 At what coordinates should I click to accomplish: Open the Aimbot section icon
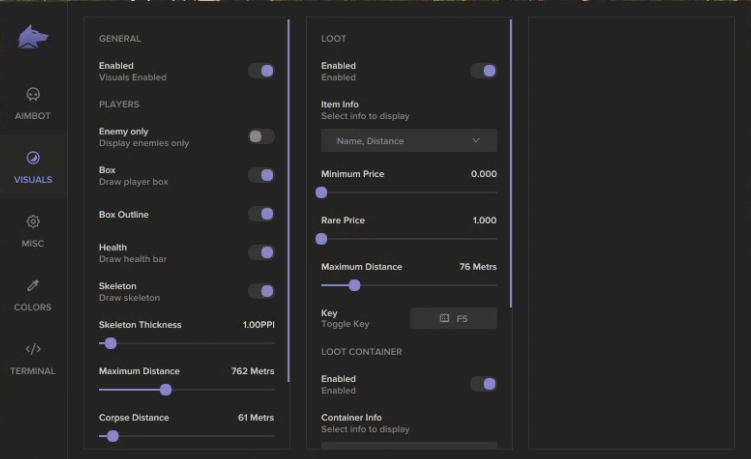33,94
